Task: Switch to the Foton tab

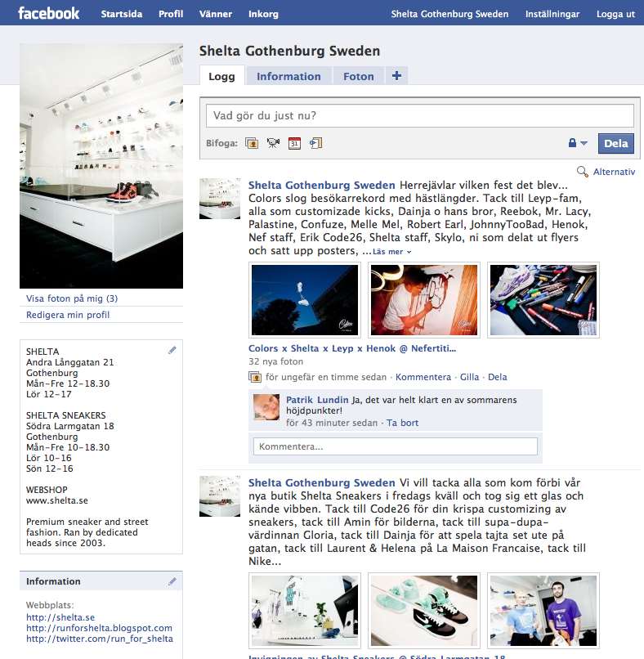Action: point(358,76)
